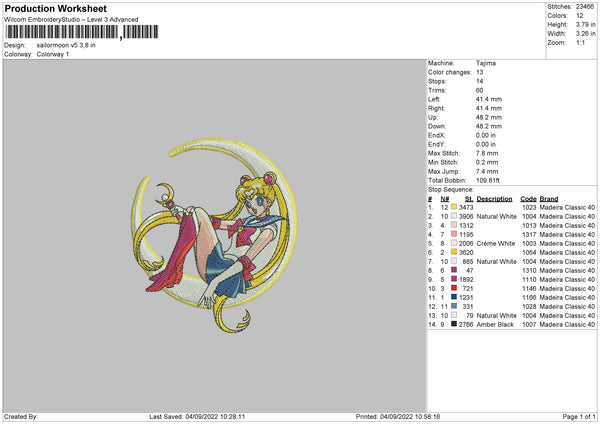Click thread code 1310
The height and width of the screenshot is (424, 600).
[529, 271]
